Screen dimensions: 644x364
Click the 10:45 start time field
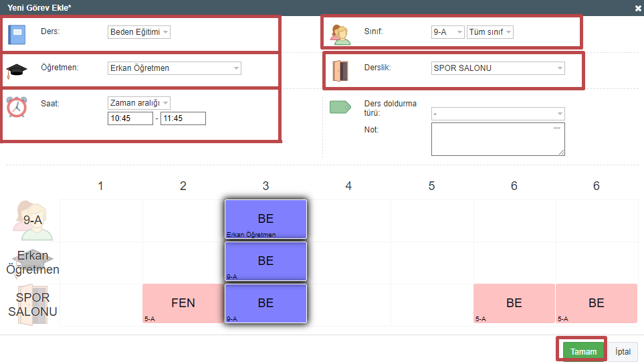pos(130,118)
